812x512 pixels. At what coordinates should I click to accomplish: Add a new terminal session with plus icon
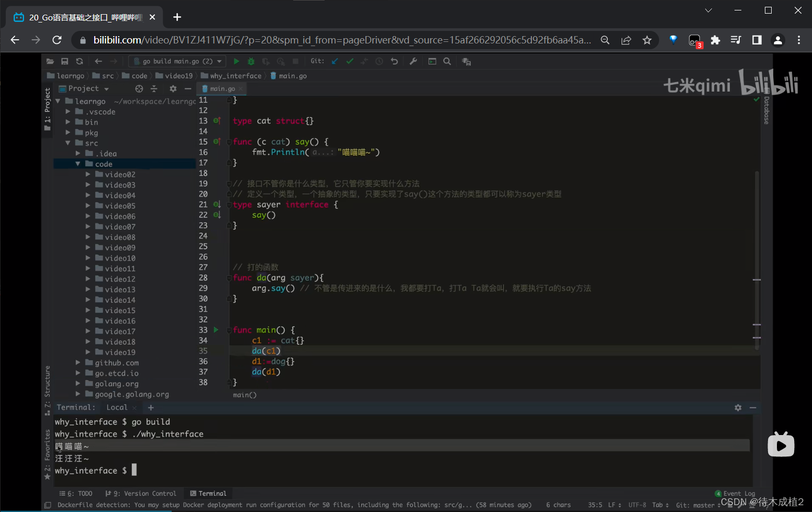[x=151, y=407]
